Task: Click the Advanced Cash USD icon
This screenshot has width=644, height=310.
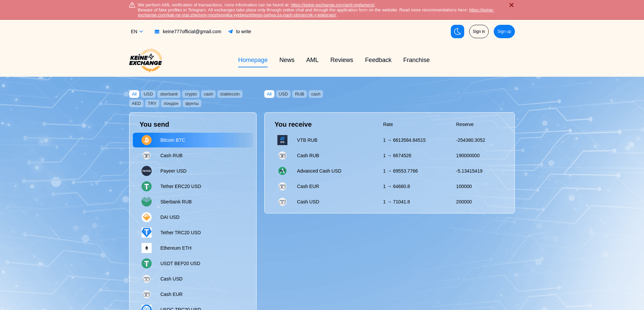Action: click(282, 171)
